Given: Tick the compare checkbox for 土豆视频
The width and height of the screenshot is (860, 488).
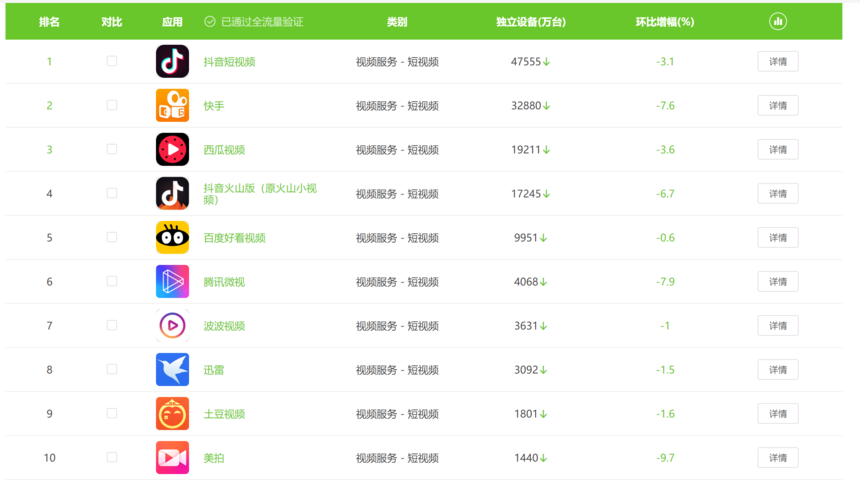Looking at the screenshot, I should (112, 413).
